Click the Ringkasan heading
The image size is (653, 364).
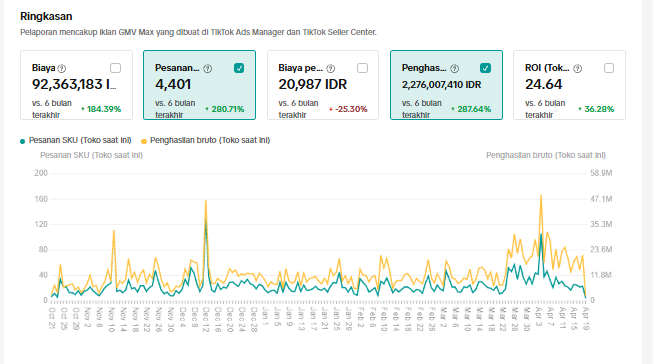click(x=46, y=16)
